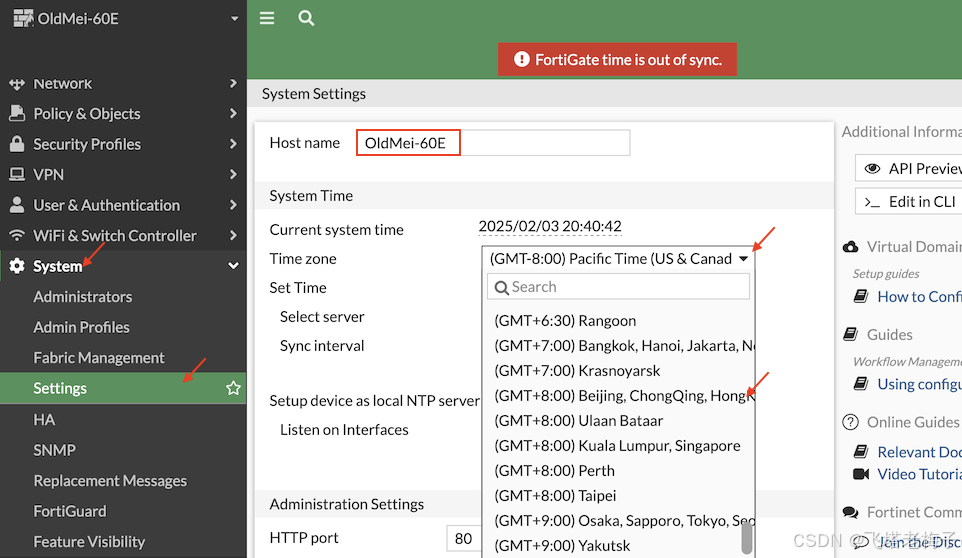Click the VPN laptop icon

coord(17,174)
